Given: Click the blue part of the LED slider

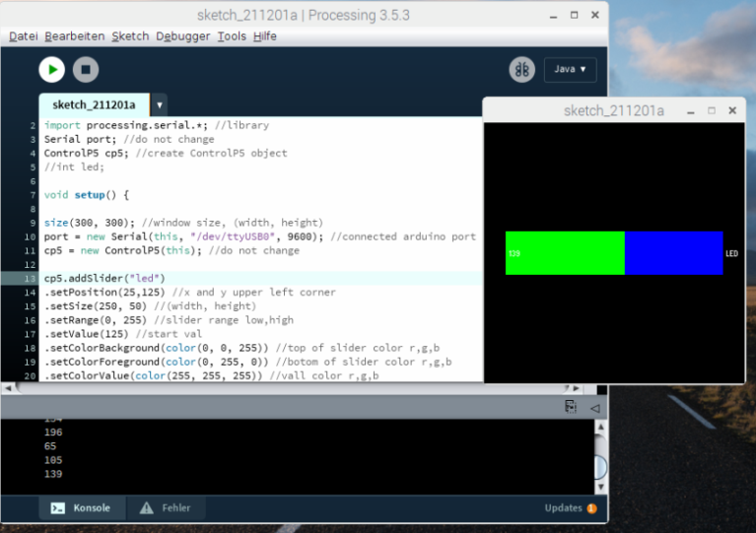Looking at the screenshot, I should pyautogui.click(x=673, y=253).
